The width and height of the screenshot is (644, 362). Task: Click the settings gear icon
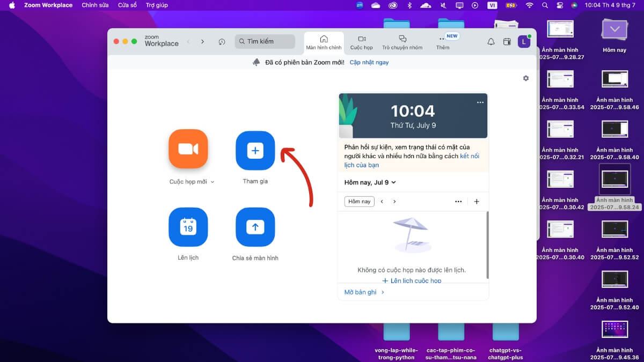pos(525,78)
